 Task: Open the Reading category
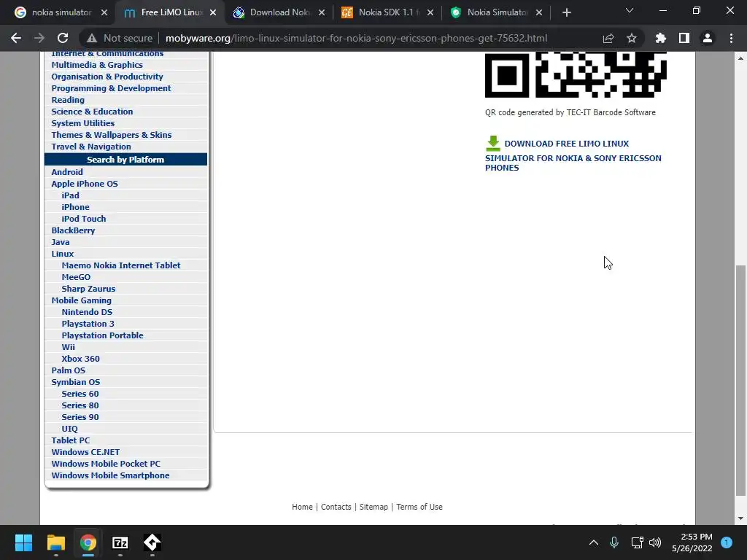click(x=68, y=100)
